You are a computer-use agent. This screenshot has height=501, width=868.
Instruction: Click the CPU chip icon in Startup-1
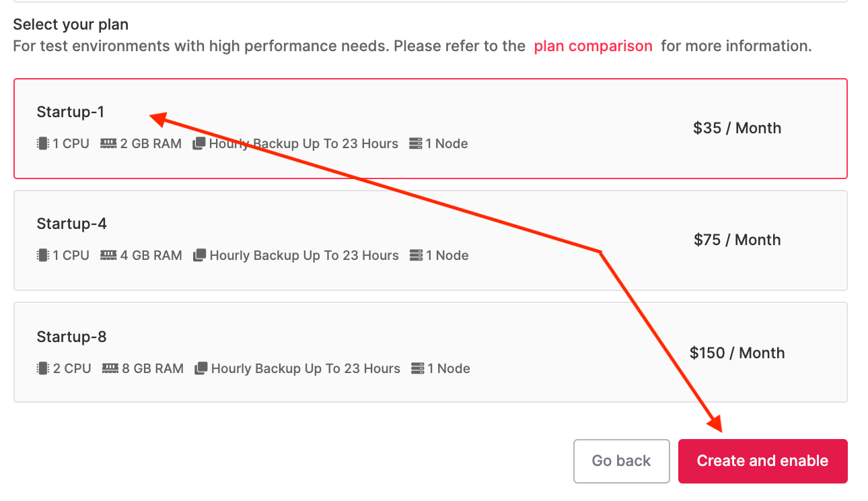(x=43, y=143)
